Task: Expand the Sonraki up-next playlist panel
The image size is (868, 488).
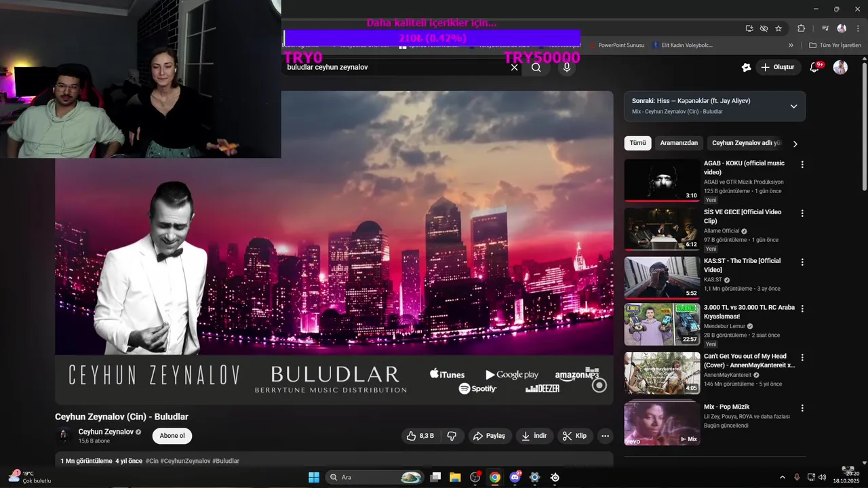Action: click(x=793, y=106)
